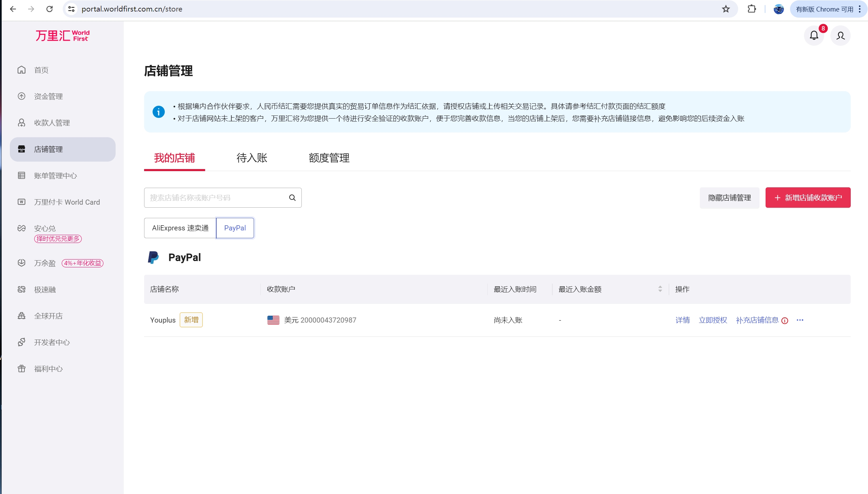The height and width of the screenshot is (494, 868).
Task: Open the Chrome extensions puzzle icon
Action: tap(752, 9)
